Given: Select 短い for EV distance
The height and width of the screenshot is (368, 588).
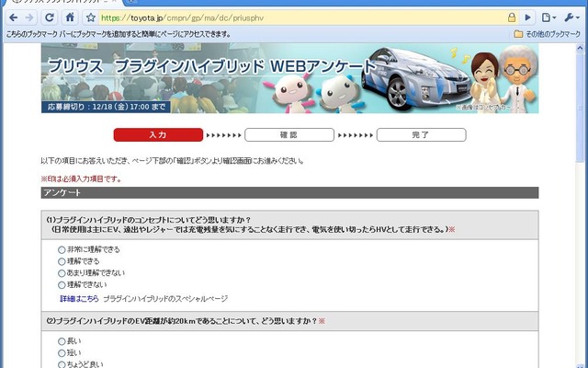Looking at the screenshot, I should [62, 353].
